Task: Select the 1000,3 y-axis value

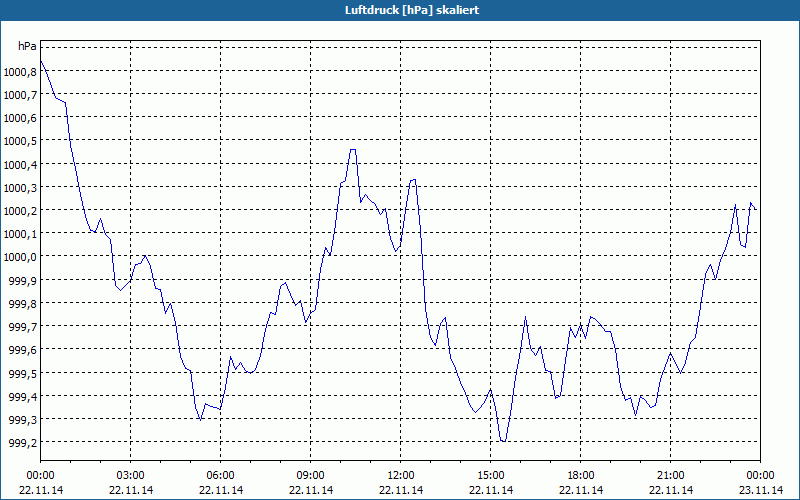Action: coord(20,187)
